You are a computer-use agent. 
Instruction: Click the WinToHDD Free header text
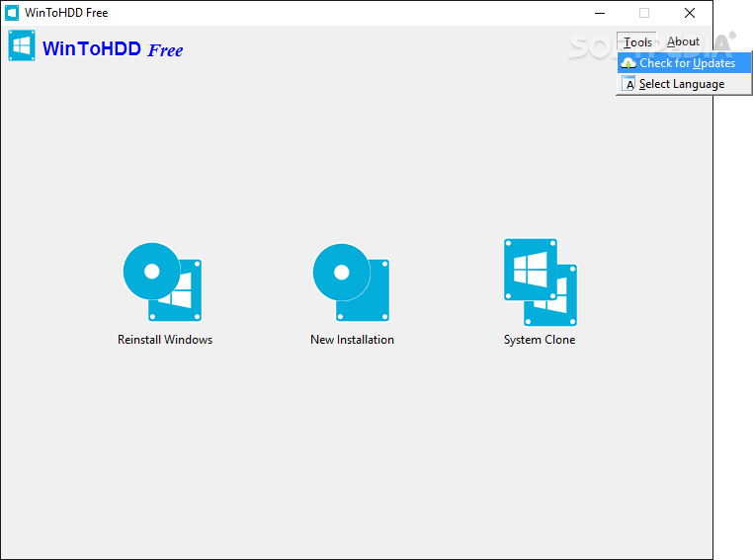113,49
